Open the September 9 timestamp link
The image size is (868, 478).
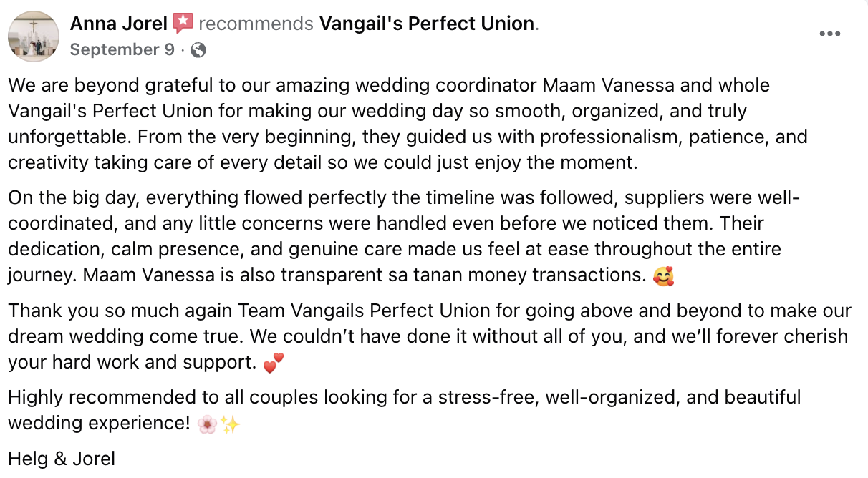122,50
